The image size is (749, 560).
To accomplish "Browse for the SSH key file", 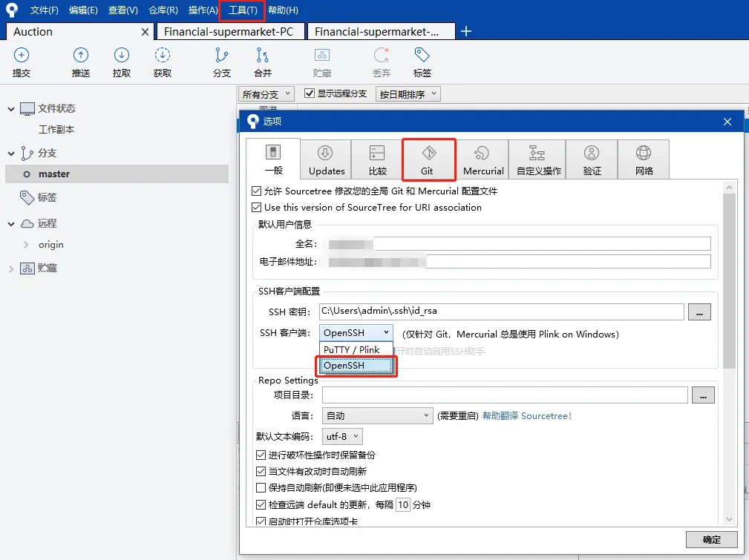I will [x=699, y=312].
